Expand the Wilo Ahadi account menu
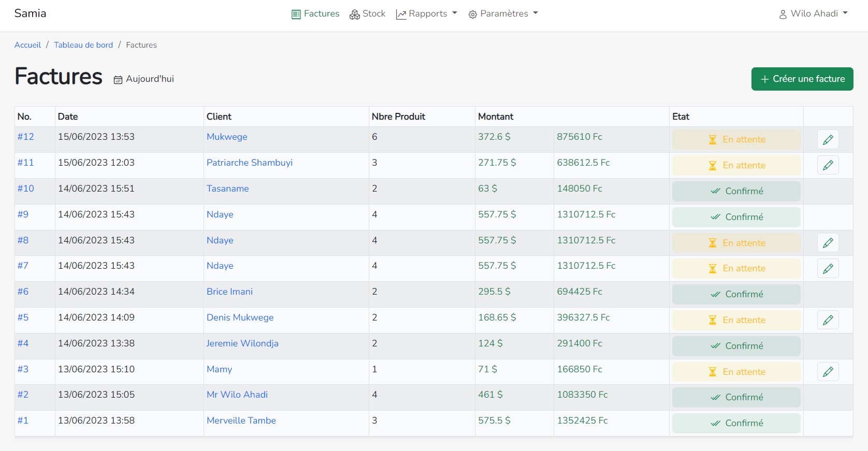 tap(814, 14)
